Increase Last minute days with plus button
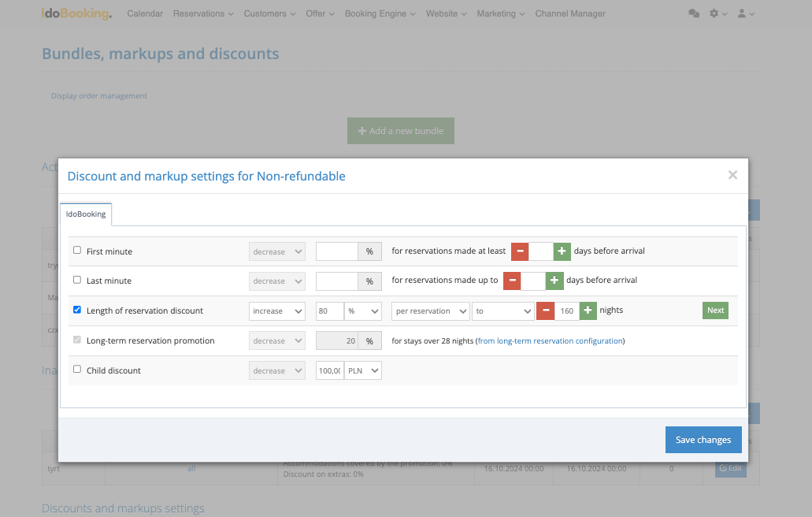812x517 pixels. (554, 281)
